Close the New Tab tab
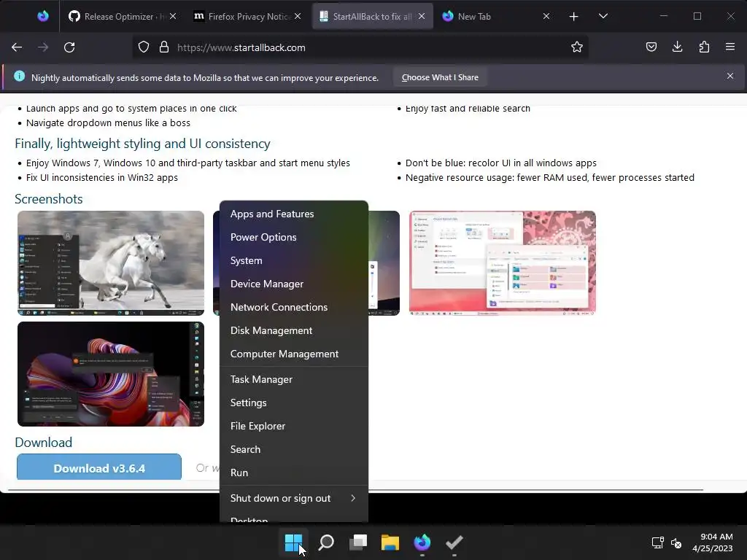Viewport: 747px width, 560px height. 546,16
